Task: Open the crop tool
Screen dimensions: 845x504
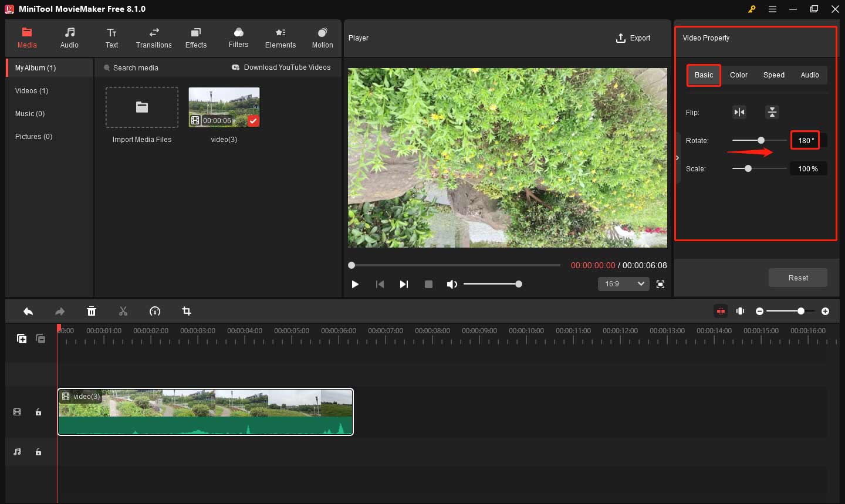Action: 187,312
